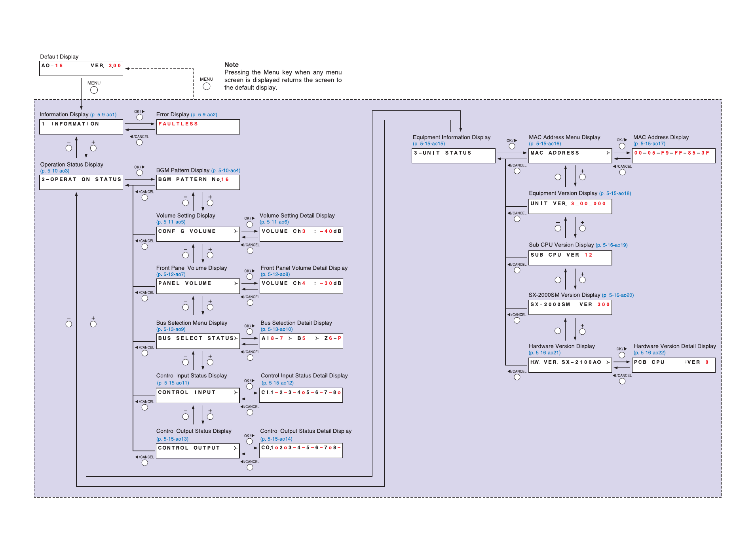The width and height of the screenshot is (756, 534).
Task: Click the MENU key circle under Default Display
Action: pyautogui.click(x=94, y=90)
